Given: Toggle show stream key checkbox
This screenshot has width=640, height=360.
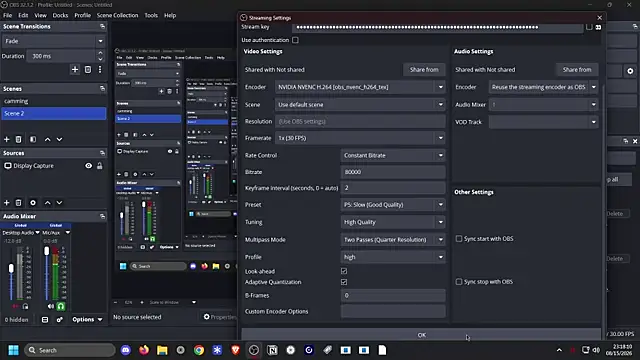Looking at the screenshot, I should [x=589, y=27].
